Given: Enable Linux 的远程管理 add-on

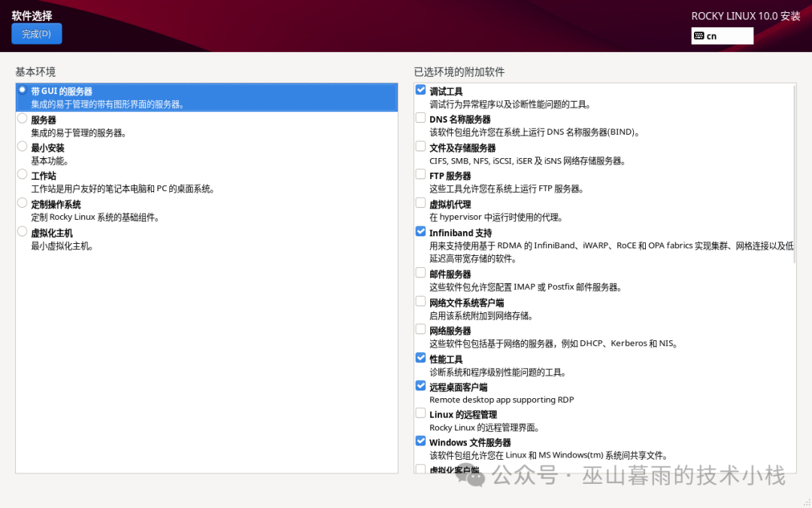Looking at the screenshot, I should tap(420, 412).
